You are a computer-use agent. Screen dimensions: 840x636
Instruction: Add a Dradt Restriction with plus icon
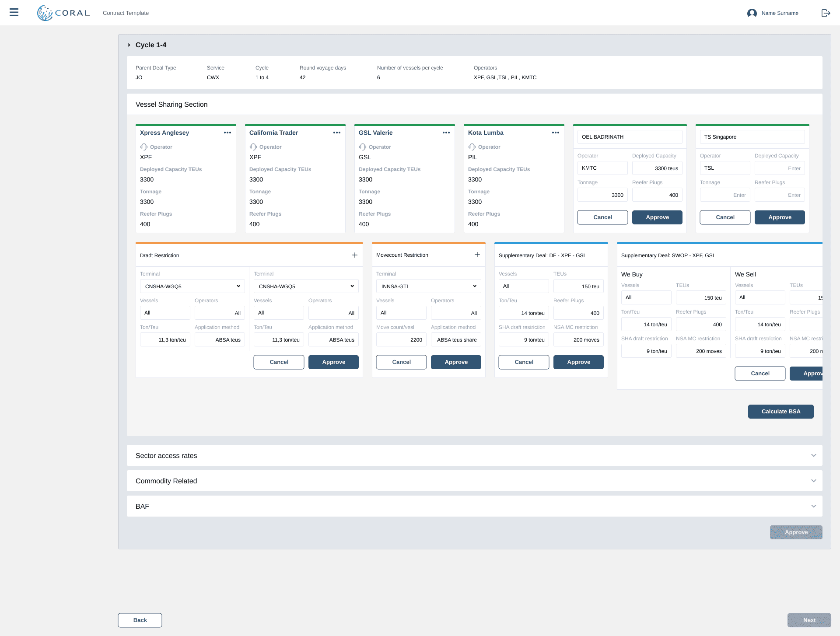(355, 255)
